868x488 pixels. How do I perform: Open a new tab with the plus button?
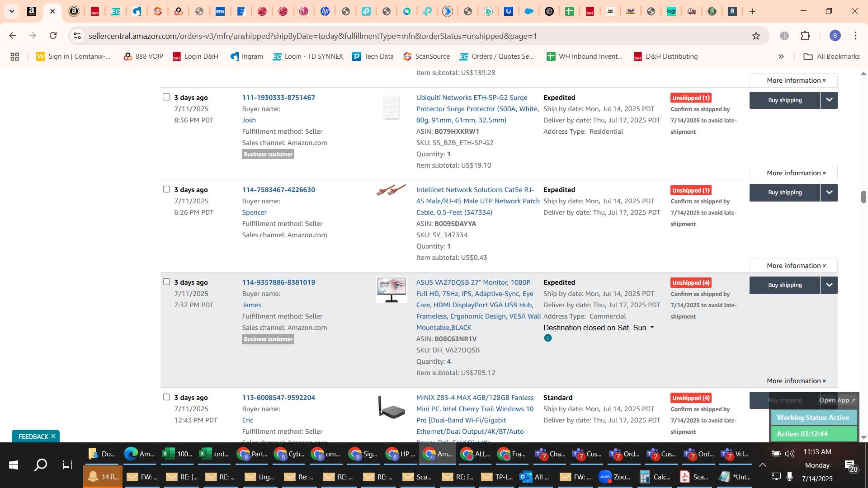click(x=752, y=11)
